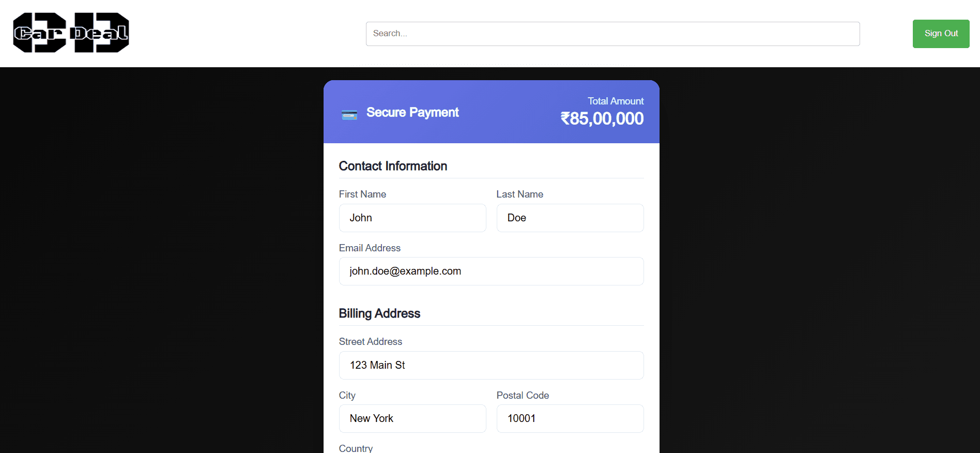Click the Street Address field

[491, 365]
